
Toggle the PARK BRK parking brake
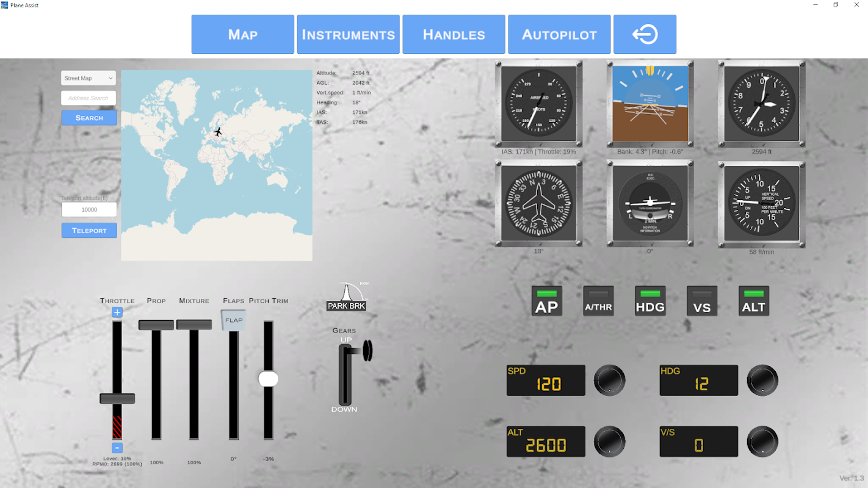pos(346,297)
